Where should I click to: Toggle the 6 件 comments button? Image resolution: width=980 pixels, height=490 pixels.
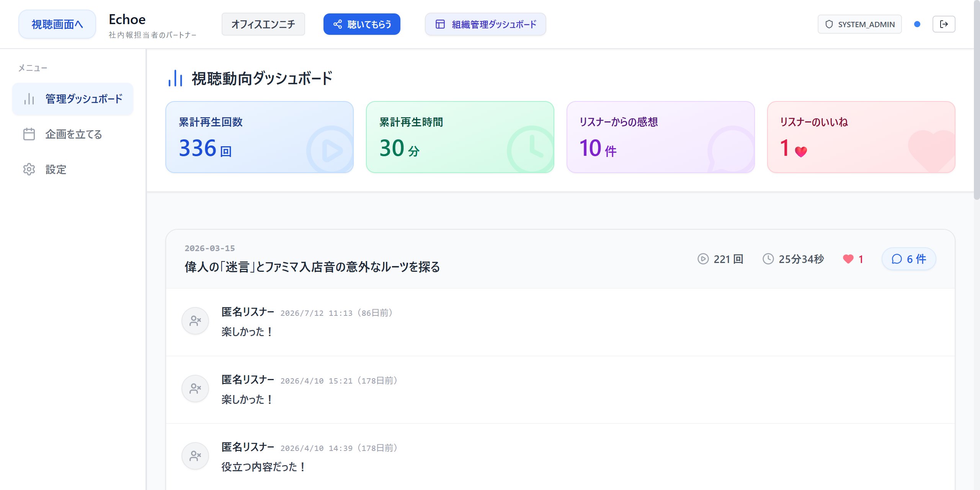point(909,259)
